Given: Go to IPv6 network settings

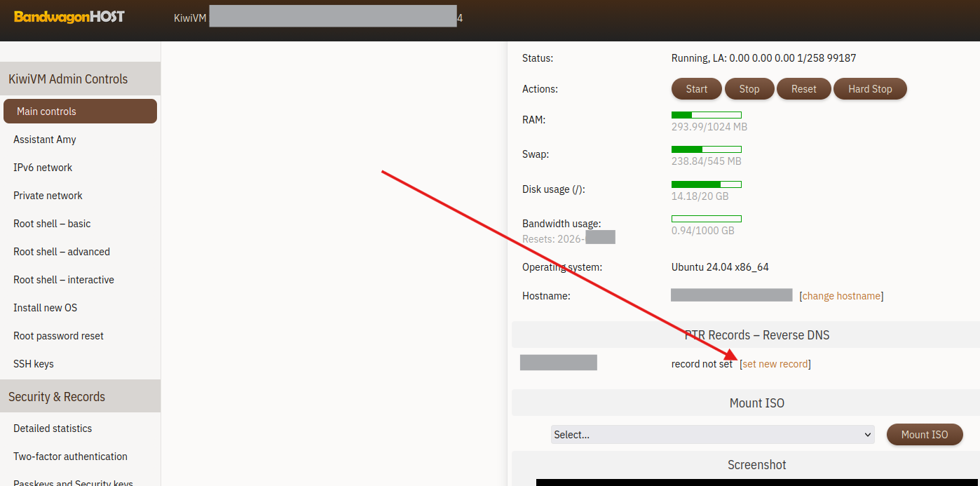Looking at the screenshot, I should pos(43,168).
